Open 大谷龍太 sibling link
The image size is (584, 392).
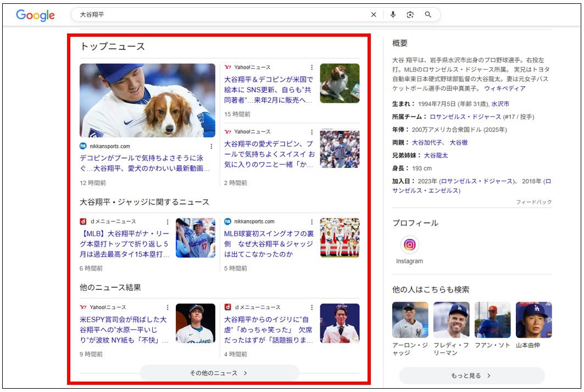pos(436,155)
